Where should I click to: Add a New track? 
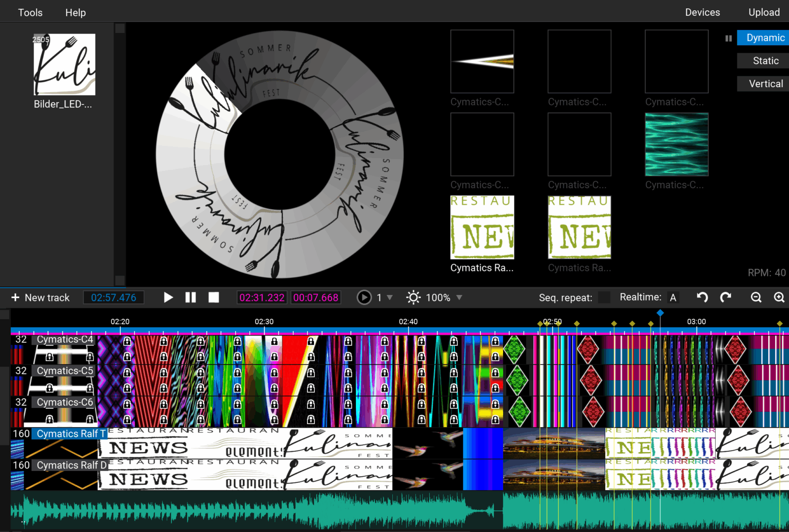point(40,298)
